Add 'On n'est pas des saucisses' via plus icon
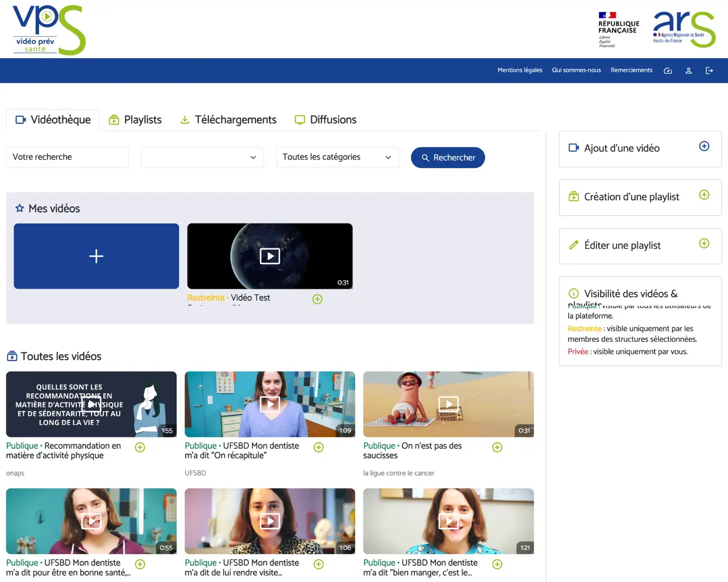728x582 pixels. (497, 447)
